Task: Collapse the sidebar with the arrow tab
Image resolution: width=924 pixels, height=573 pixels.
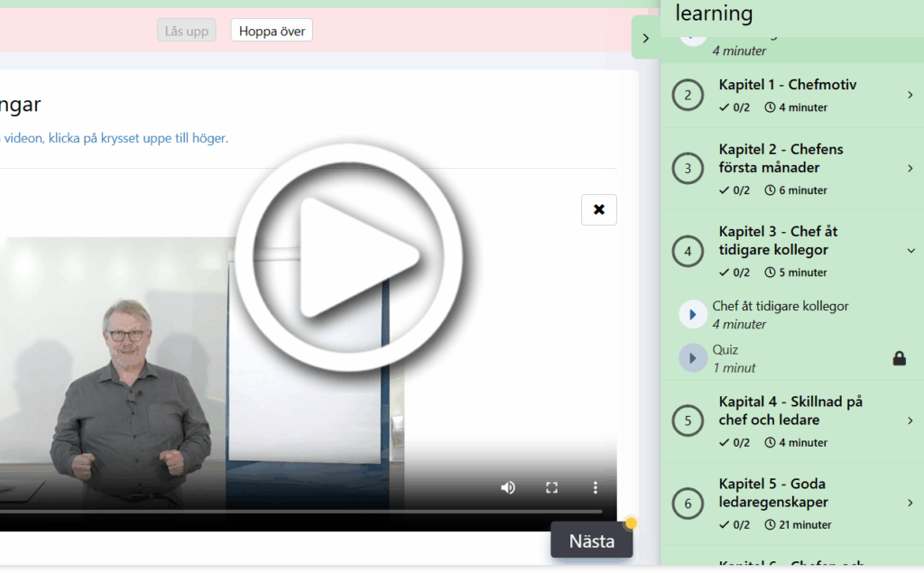Action: click(x=645, y=38)
